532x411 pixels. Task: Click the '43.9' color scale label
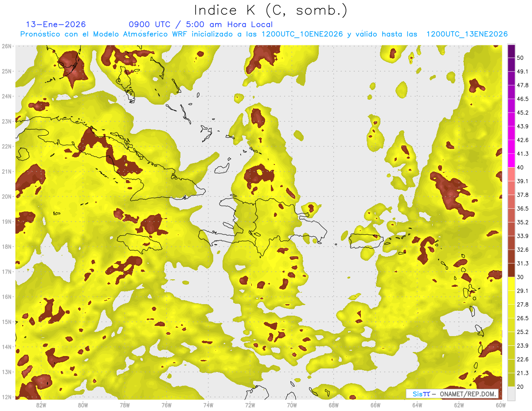point(522,126)
